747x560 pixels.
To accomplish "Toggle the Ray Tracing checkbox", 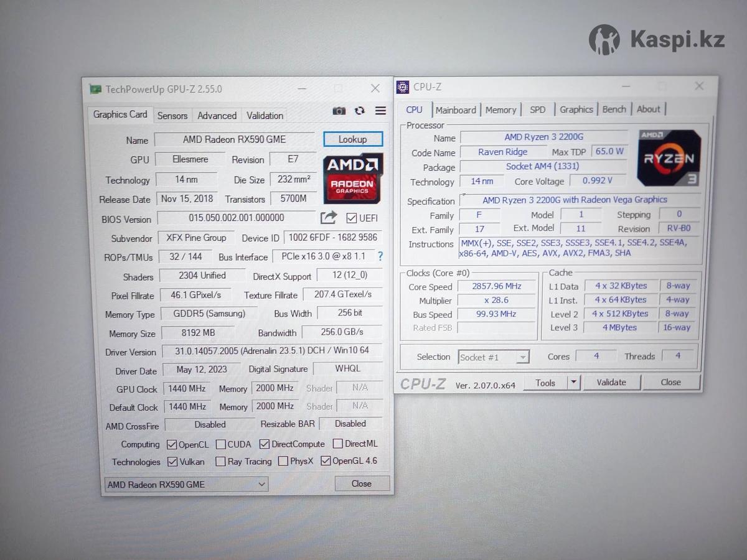I will click(220, 462).
